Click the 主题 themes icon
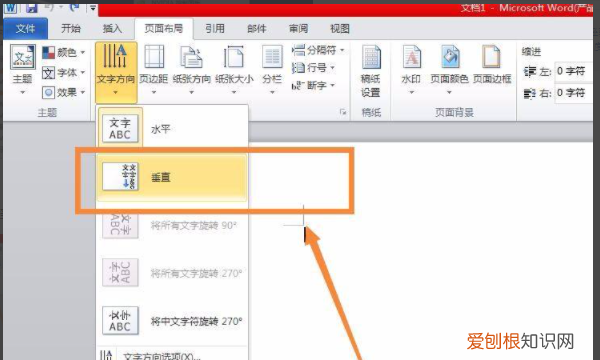The width and height of the screenshot is (600, 360). click(23, 57)
